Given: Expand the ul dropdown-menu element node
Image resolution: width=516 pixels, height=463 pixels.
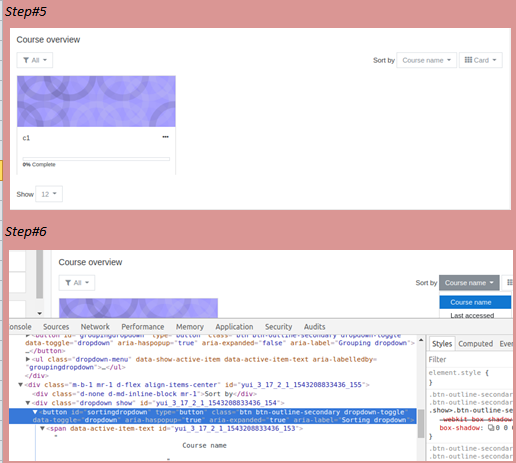Looking at the screenshot, I should point(28,359).
